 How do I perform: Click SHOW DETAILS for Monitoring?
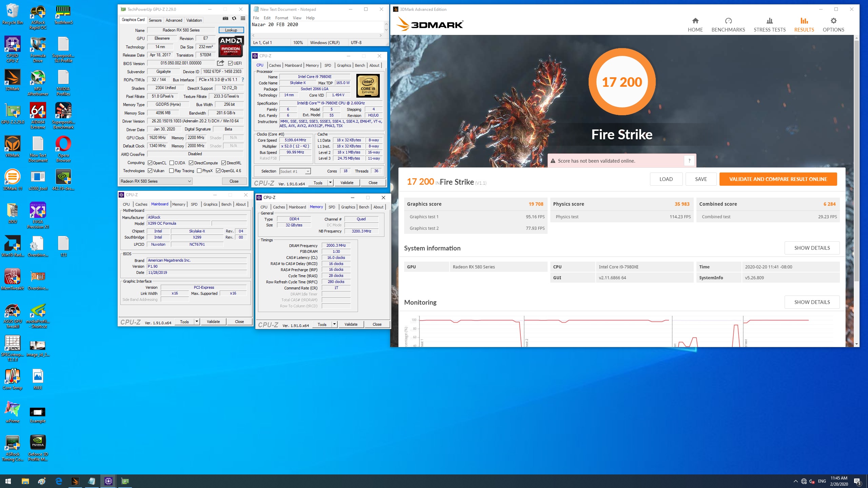coord(812,302)
